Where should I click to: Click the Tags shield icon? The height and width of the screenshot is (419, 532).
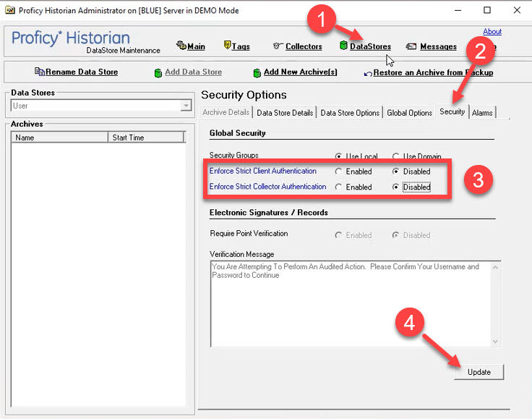coord(227,45)
